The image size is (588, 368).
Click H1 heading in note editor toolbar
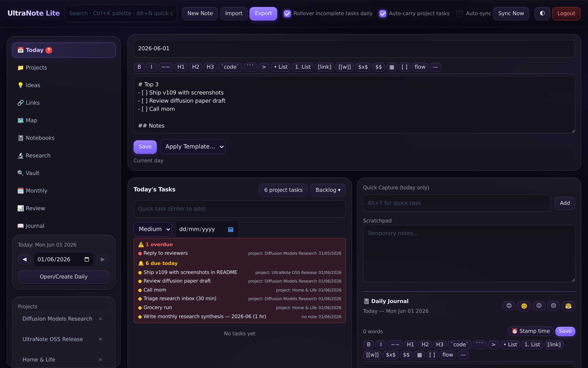click(181, 67)
